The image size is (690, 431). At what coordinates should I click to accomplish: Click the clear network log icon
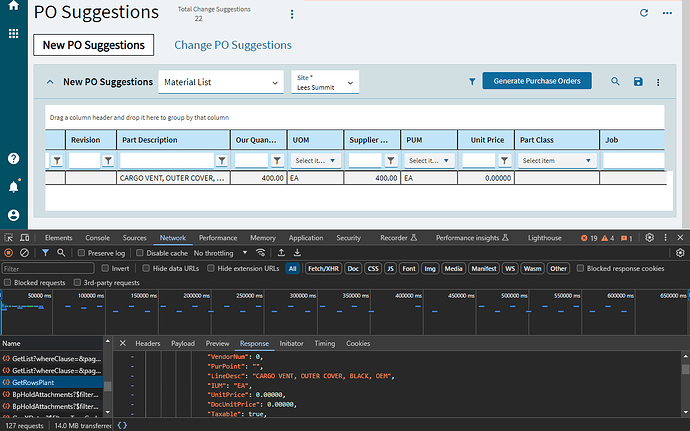click(x=25, y=253)
